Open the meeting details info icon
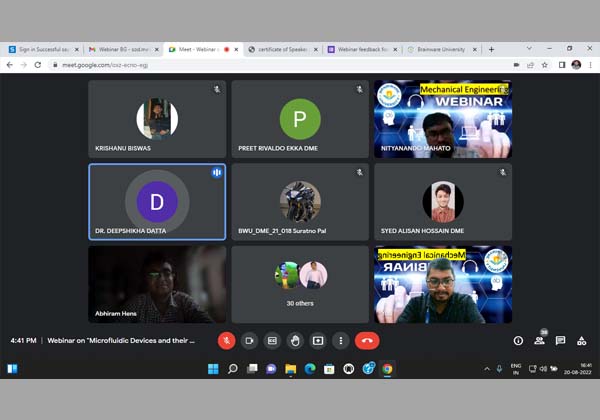The image size is (600, 420). pos(518,341)
